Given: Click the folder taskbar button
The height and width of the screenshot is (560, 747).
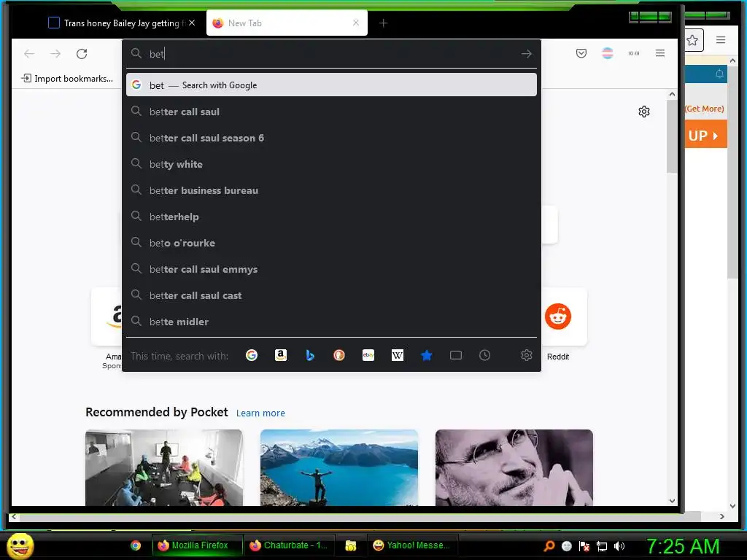Looking at the screenshot, I should [351, 545].
